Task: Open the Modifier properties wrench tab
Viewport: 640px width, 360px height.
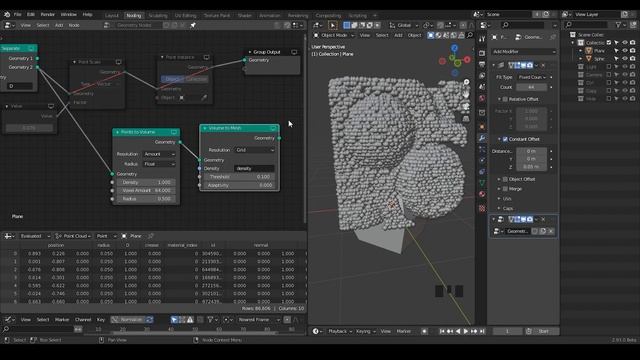Action: 482,138
